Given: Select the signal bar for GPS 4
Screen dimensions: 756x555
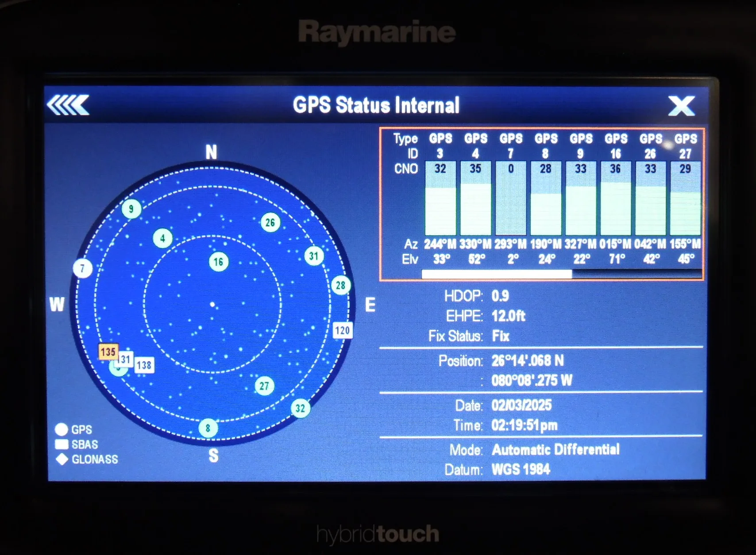Looking at the screenshot, I should coord(476,198).
